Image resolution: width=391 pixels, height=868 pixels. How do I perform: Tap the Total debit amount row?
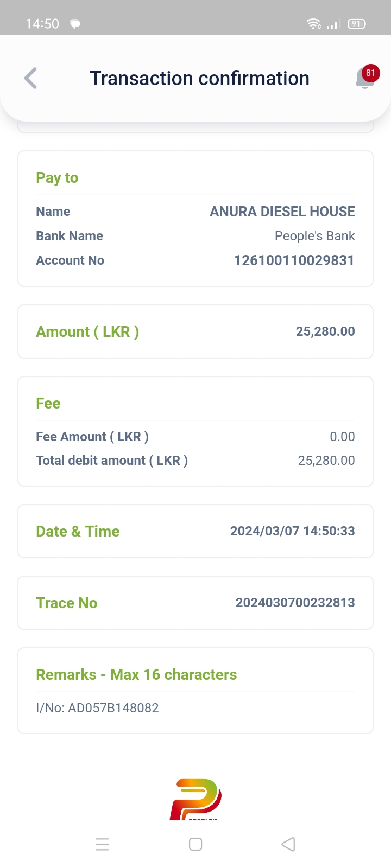point(195,461)
